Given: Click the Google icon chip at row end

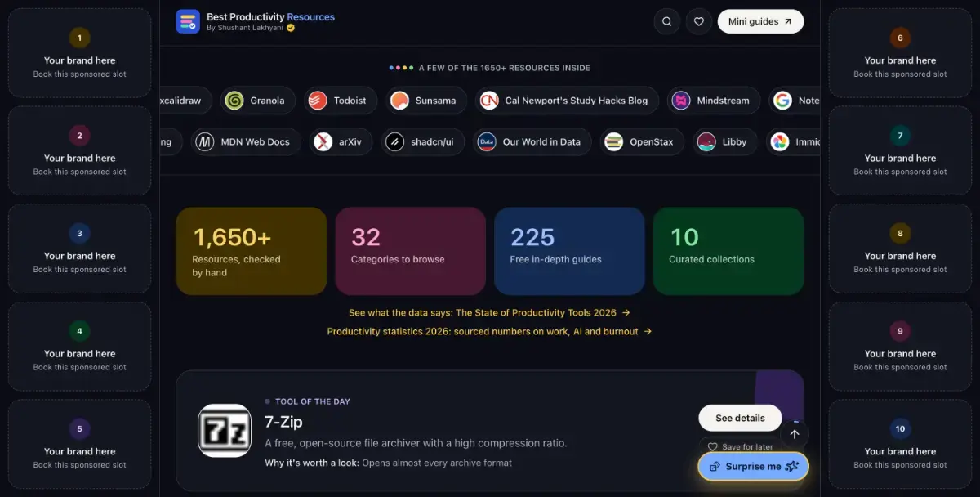Looking at the screenshot, I should [794, 101].
